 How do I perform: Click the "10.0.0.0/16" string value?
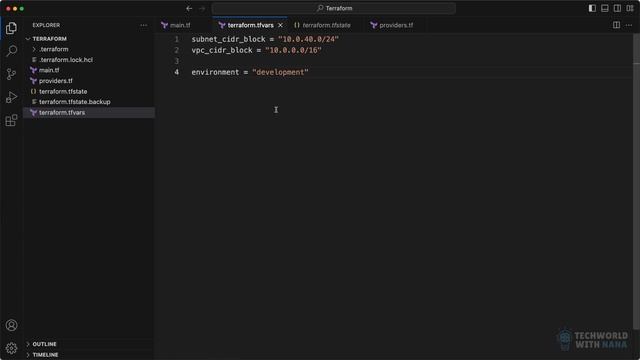click(293, 50)
